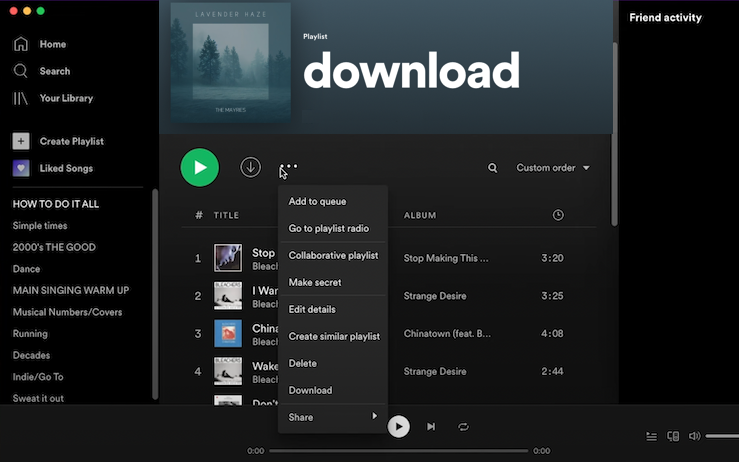Select Add to queue menu item
The width and height of the screenshot is (739, 462).
(x=317, y=201)
